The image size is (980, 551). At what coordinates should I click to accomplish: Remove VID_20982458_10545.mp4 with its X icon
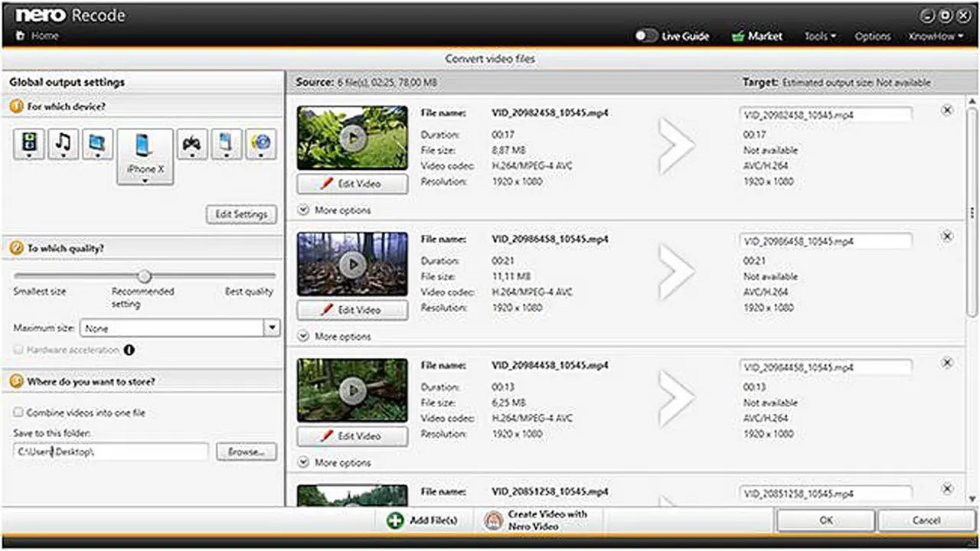[947, 110]
